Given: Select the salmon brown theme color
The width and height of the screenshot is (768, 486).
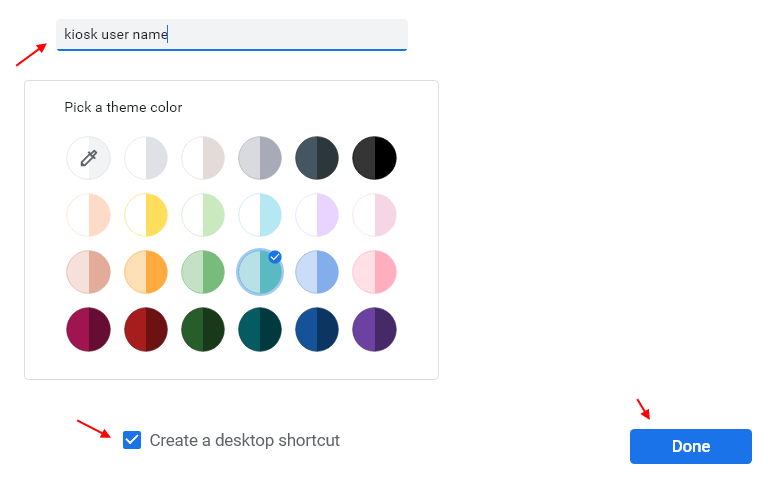Looking at the screenshot, I should (x=89, y=272).
